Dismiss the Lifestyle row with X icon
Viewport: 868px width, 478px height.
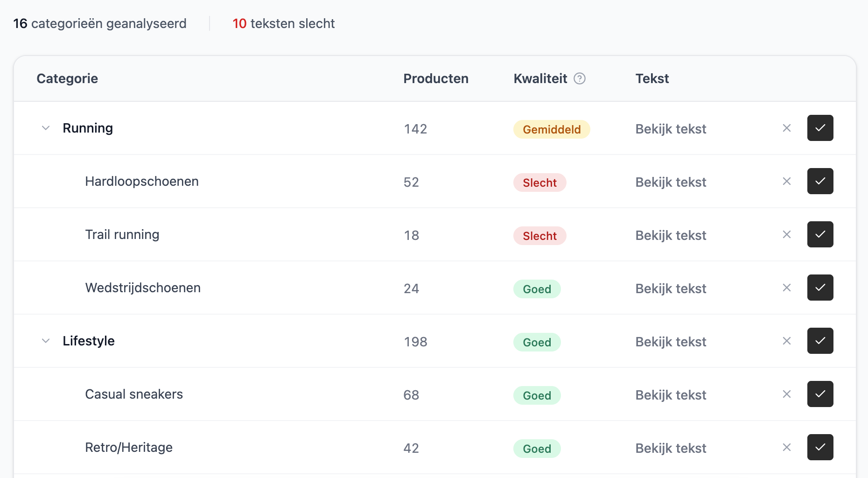coord(787,341)
